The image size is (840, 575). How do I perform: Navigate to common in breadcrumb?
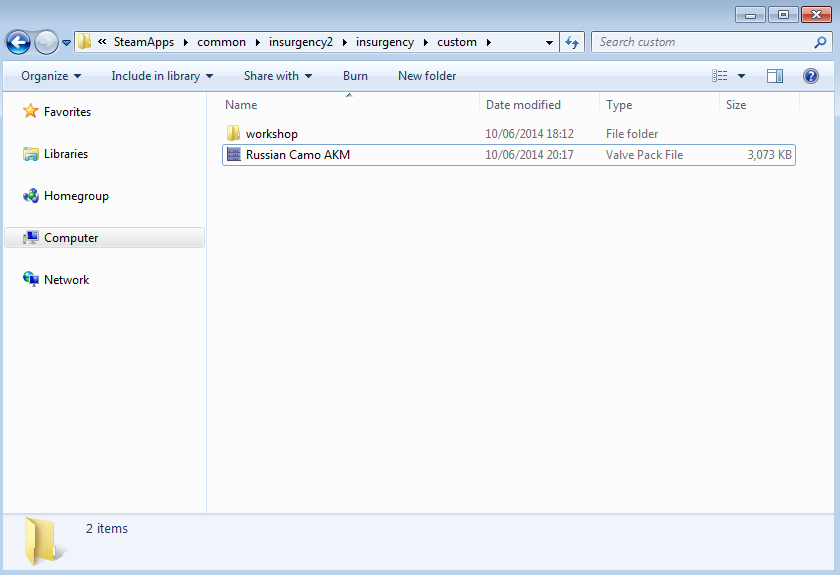[x=221, y=42]
